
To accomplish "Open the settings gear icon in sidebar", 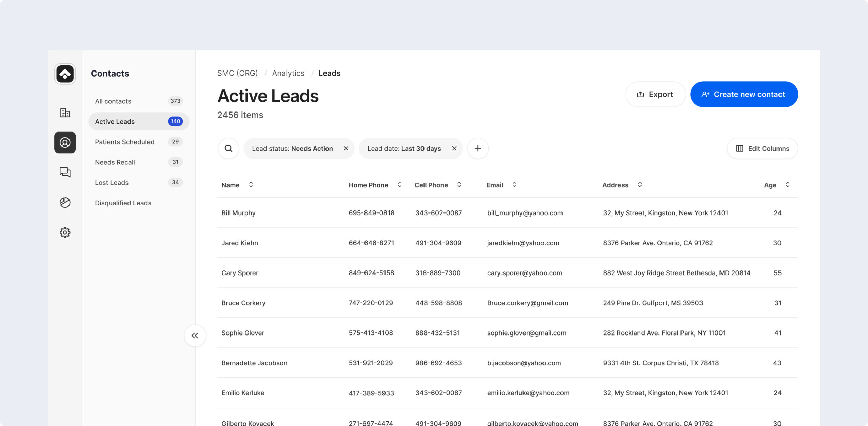I will (x=65, y=232).
